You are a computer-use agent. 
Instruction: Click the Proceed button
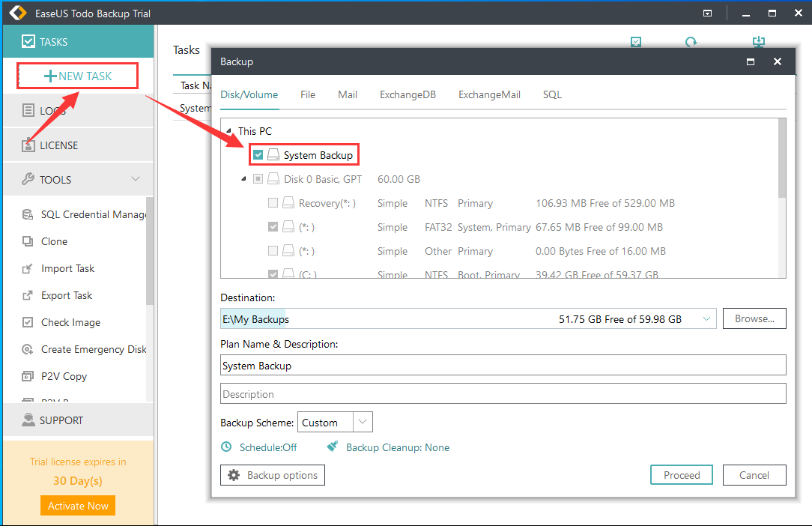pos(682,475)
